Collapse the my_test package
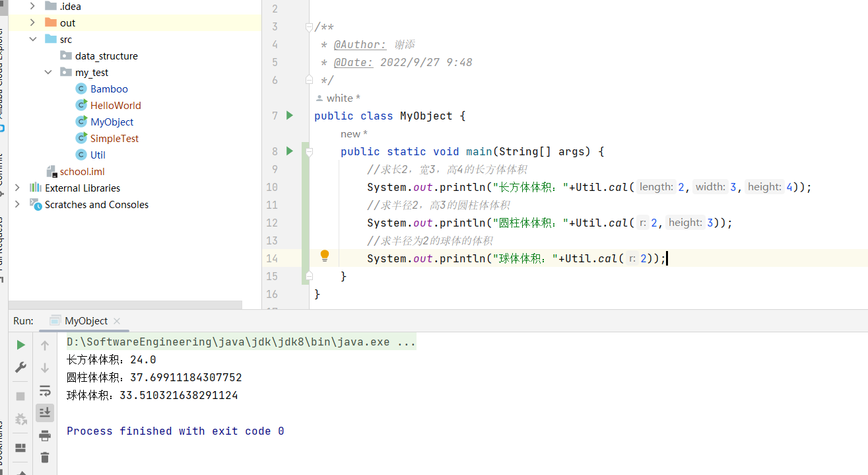The height and width of the screenshot is (475, 868). (x=48, y=72)
